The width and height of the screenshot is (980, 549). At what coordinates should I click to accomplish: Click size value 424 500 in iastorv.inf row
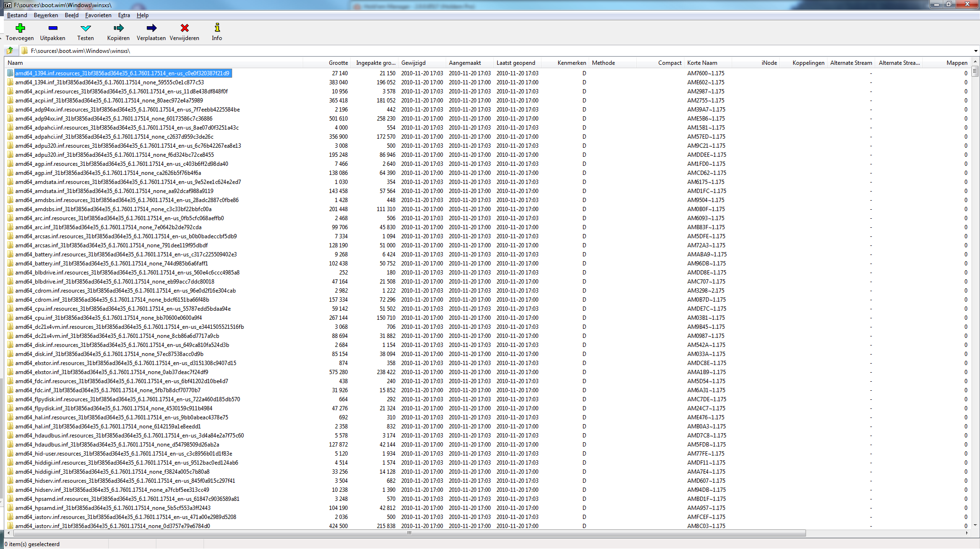pos(338,526)
